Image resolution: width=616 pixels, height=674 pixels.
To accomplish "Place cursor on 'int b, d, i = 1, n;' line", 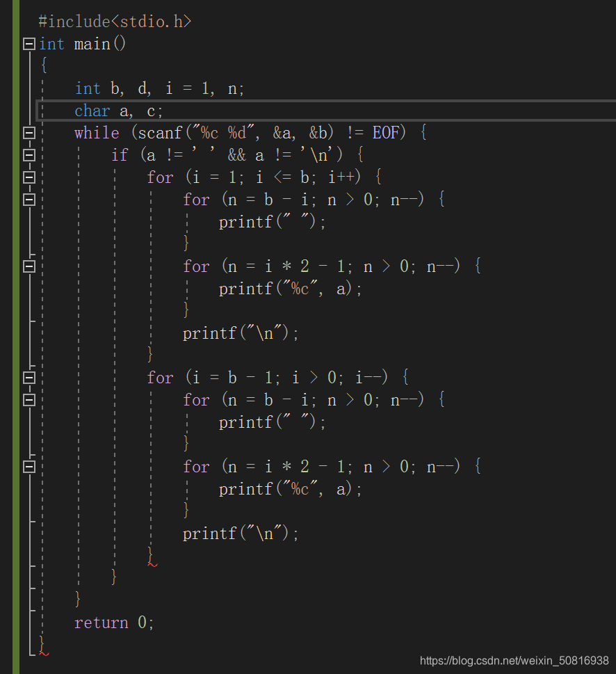I will tap(159, 88).
